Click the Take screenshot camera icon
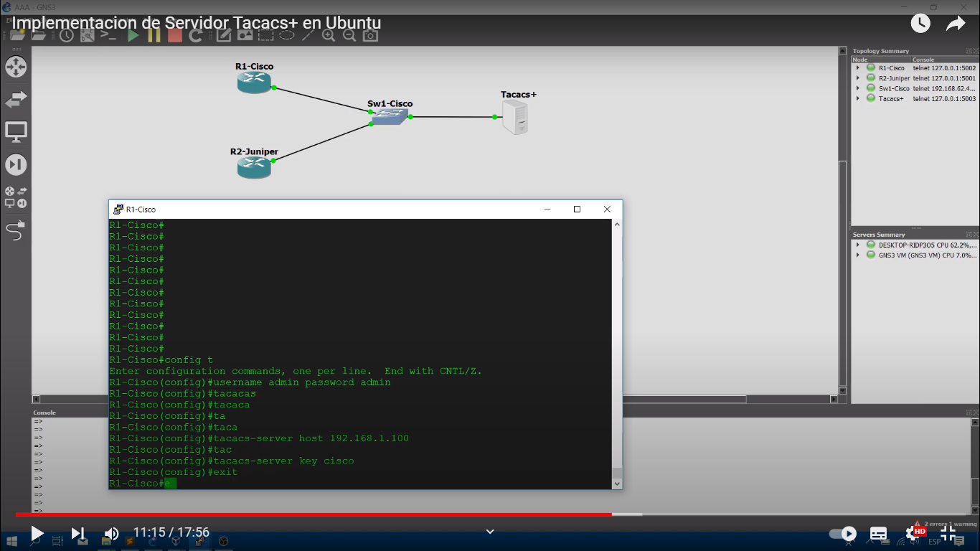The height and width of the screenshot is (551, 980). point(370,35)
